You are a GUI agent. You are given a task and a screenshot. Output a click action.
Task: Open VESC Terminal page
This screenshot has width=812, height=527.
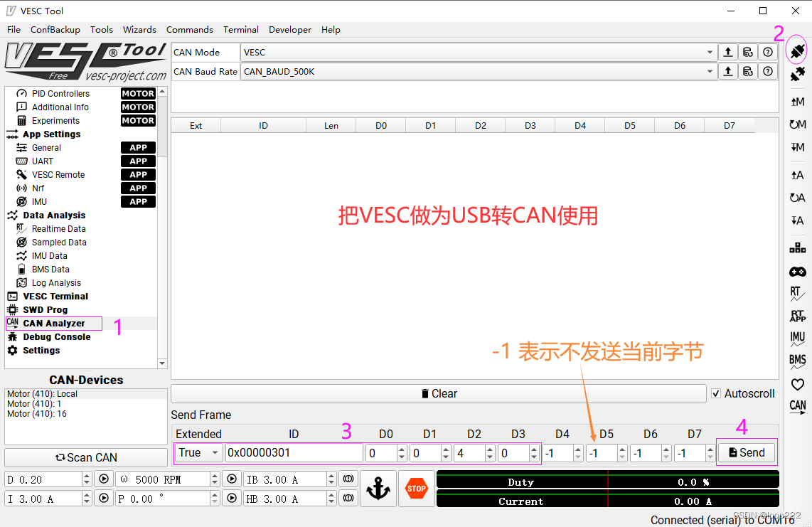pos(55,297)
